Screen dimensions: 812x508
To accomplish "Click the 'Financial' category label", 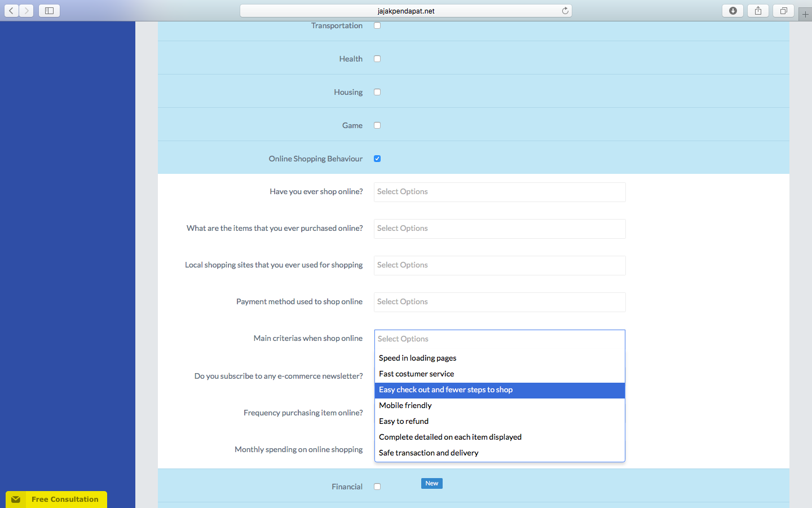I will [347, 487].
